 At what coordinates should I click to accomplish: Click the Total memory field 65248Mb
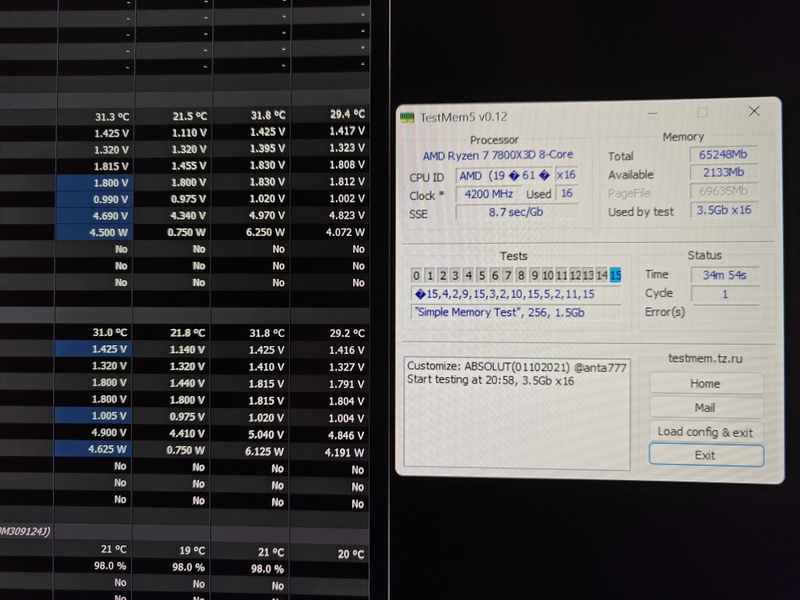click(723, 154)
